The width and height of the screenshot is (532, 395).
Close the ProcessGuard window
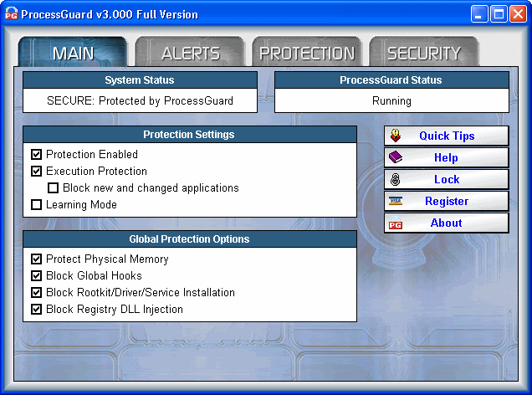pyautogui.click(x=518, y=14)
